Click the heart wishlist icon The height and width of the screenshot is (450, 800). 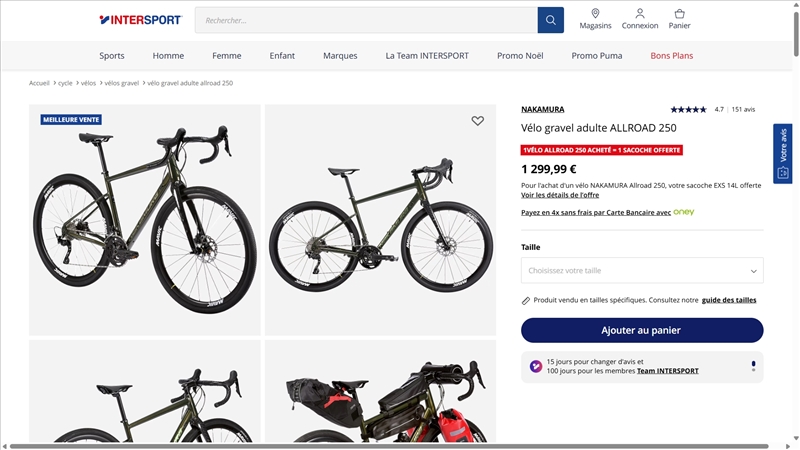pos(478,121)
